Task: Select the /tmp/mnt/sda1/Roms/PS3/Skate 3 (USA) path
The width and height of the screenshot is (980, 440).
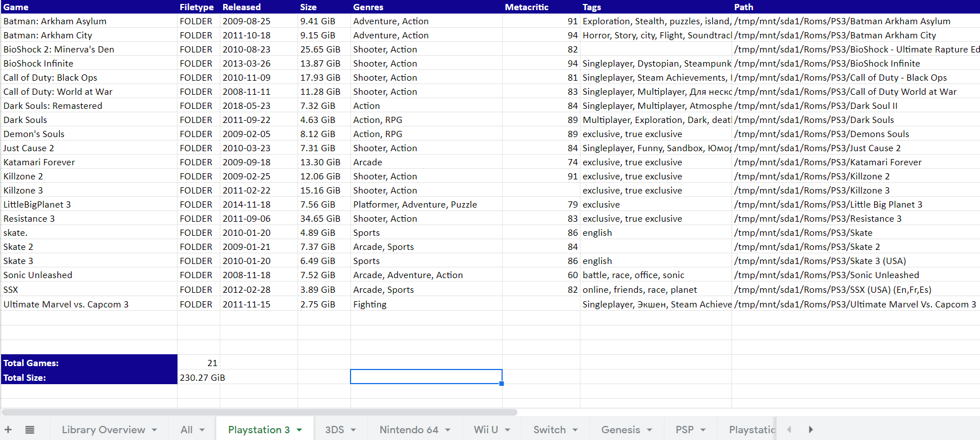Action: 856,261
